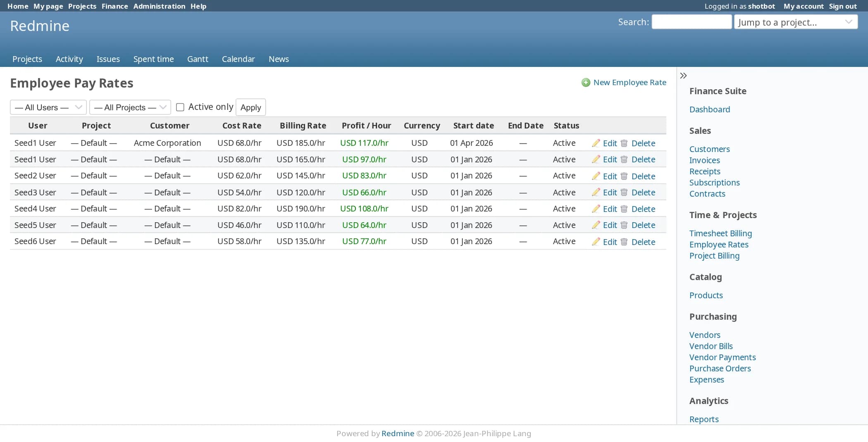The width and height of the screenshot is (868, 442).
Task: Open Subscriptions link in sidebar
Action: (714, 183)
